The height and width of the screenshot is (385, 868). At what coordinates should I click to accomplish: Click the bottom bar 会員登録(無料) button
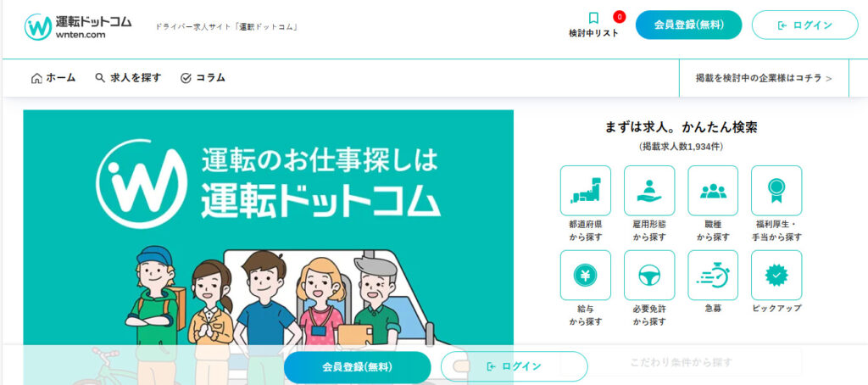pos(357,366)
